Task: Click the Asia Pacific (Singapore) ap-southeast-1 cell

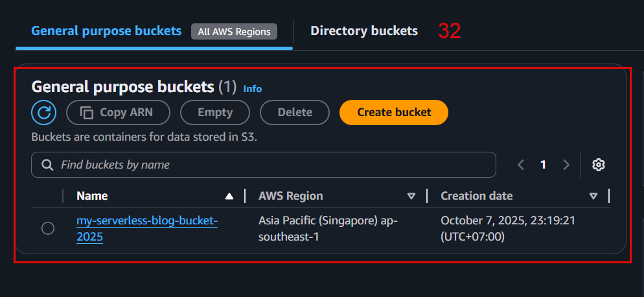Action: coord(328,229)
